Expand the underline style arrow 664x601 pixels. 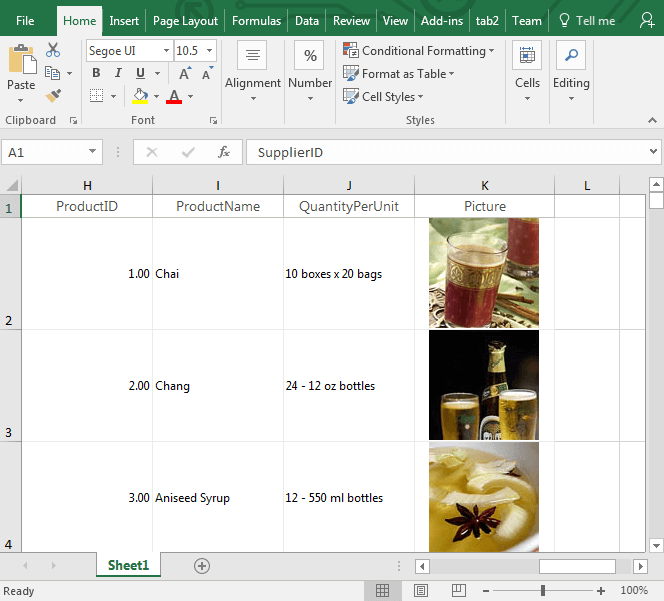tap(158, 73)
